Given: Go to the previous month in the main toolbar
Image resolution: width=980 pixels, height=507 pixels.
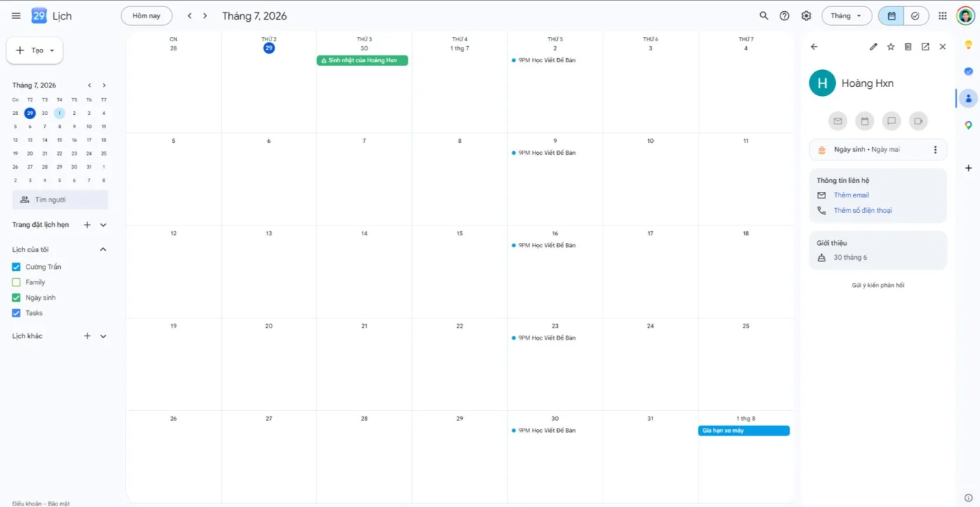Looking at the screenshot, I should (190, 15).
